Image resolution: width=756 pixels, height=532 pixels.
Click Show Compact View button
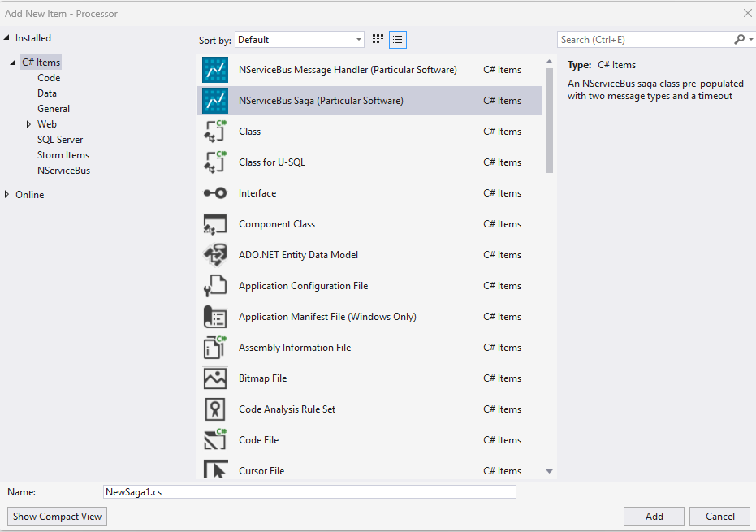pos(57,516)
